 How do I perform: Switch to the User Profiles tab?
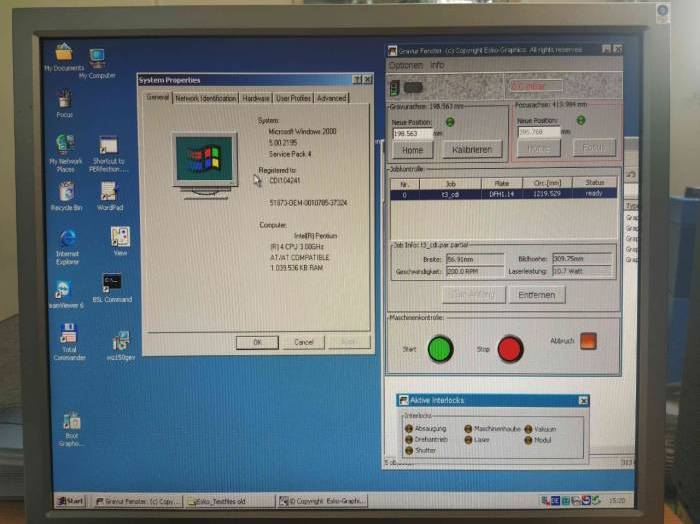(293, 98)
